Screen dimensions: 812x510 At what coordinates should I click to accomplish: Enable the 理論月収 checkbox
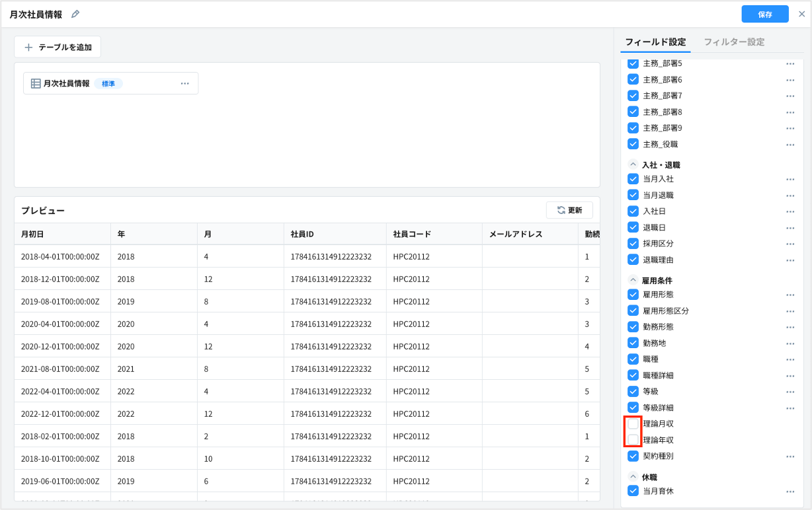(x=633, y=424)
